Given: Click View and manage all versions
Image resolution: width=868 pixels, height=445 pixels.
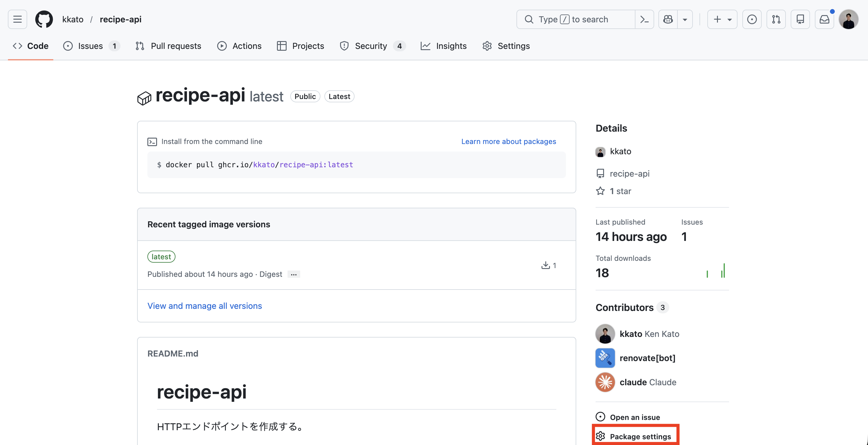Looking at the screenshot, I should tap(204, 306).
